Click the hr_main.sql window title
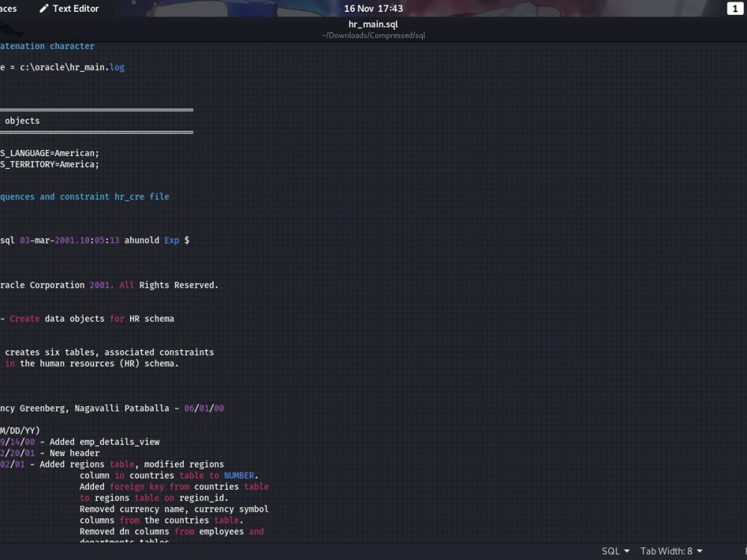This screenshot has height=560, width=747. click(373, 25)
